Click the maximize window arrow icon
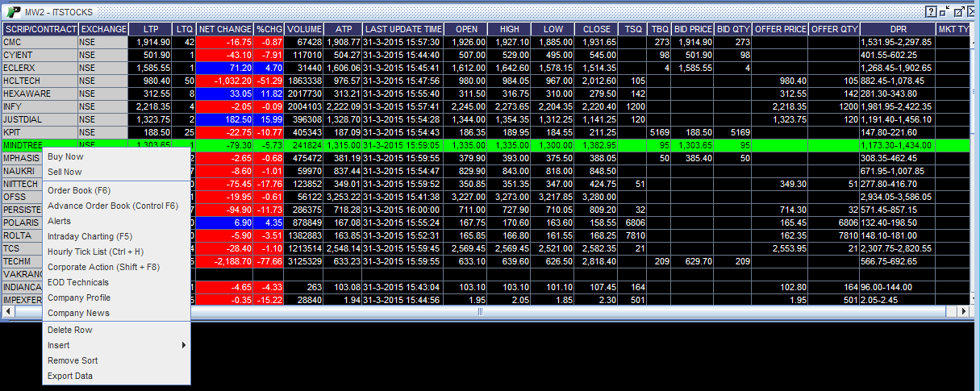The height and width of the screenshot is (391, 980). click(x=958, y=11)
